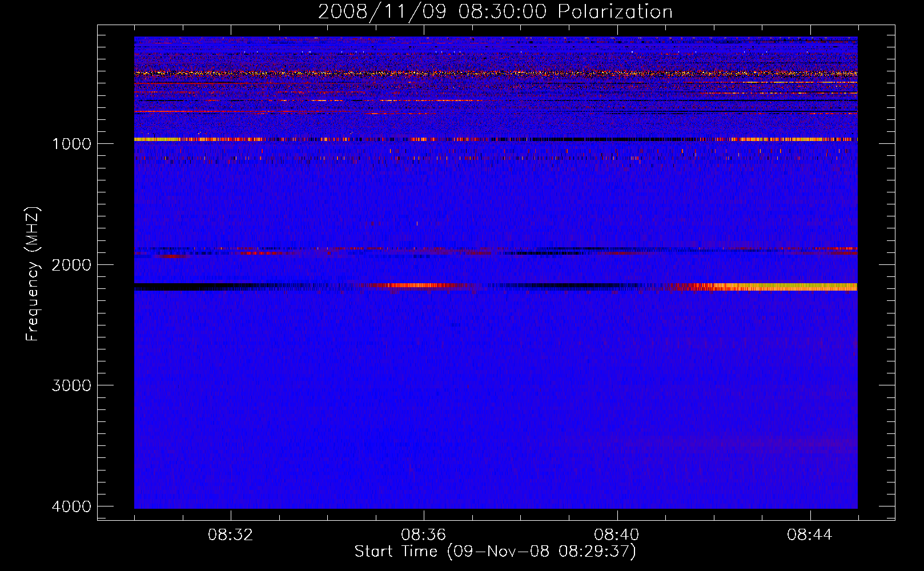Select the 3000 frequency axis label

point(71,385)
